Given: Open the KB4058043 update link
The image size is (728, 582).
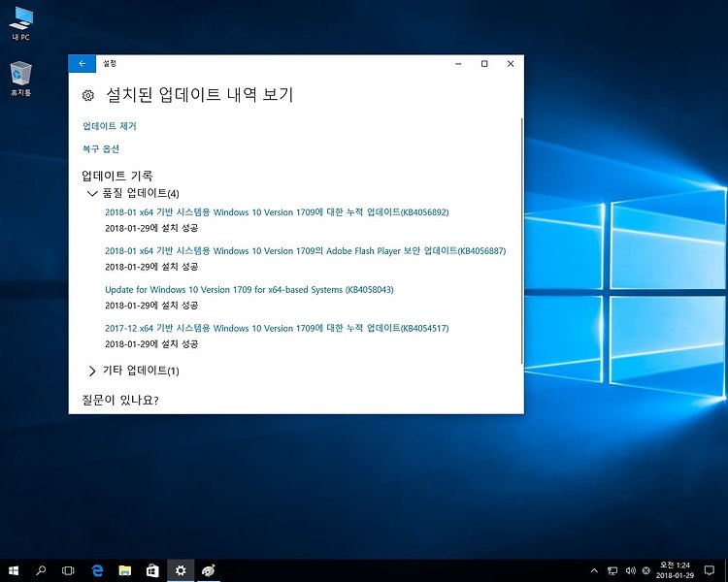Looking at the screenshot, I should point(249,290).
